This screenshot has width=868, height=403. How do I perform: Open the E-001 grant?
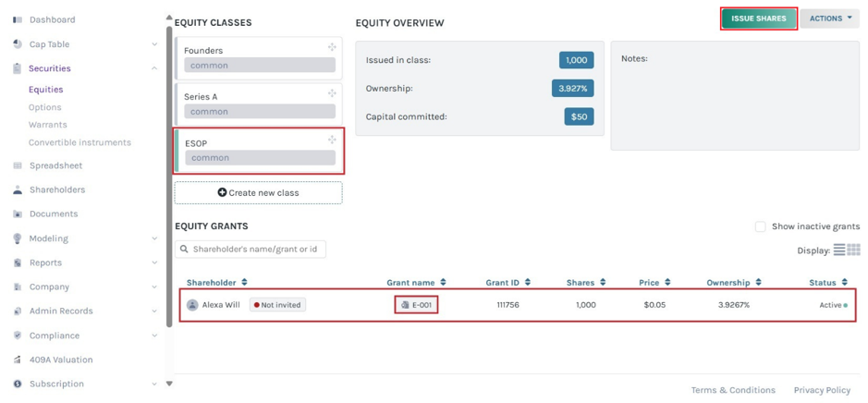416,305
